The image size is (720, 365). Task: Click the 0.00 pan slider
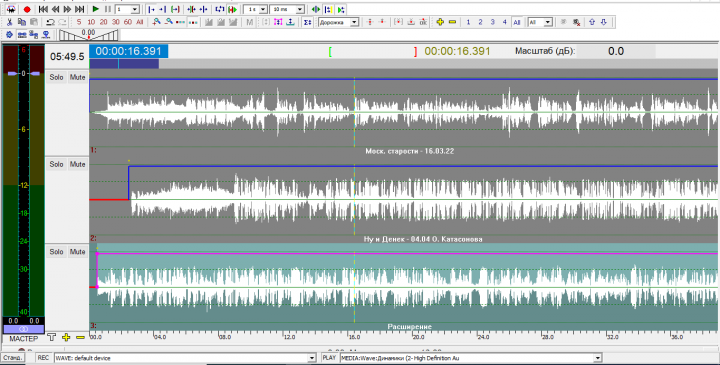click(89, 34)
